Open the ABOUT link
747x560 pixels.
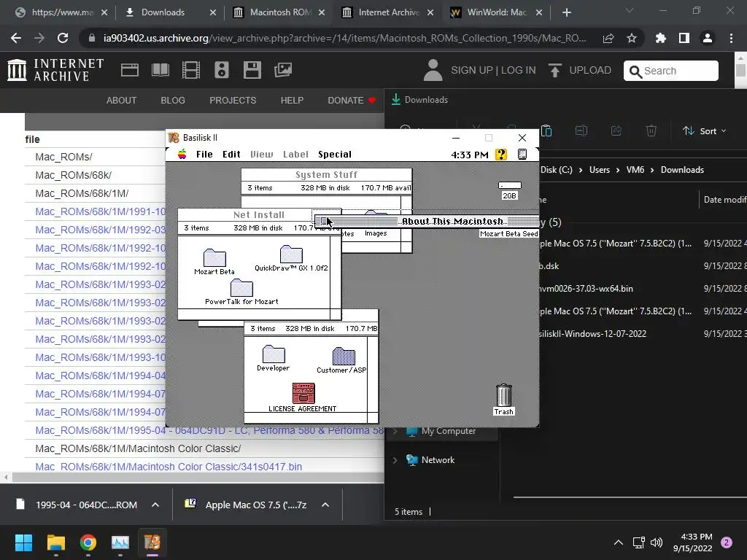122,101
